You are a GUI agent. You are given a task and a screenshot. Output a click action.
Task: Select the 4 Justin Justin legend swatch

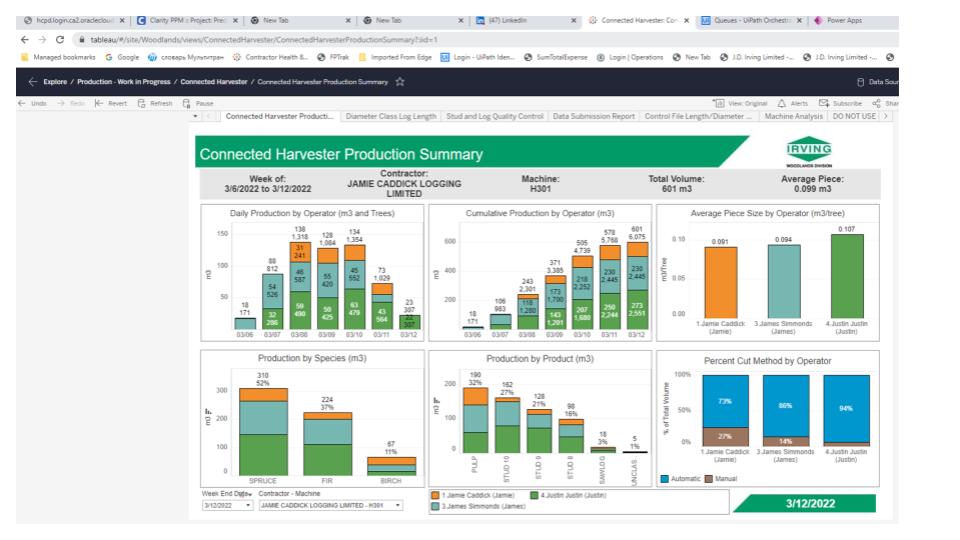[534, 495]
